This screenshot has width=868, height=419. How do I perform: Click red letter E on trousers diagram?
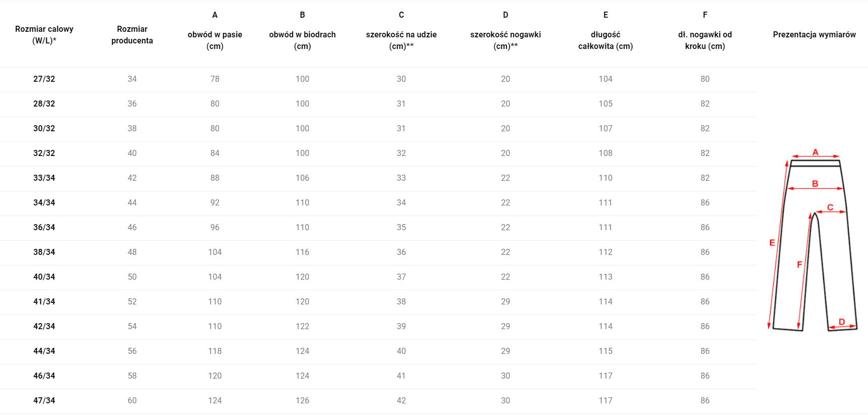click(772, 243)
